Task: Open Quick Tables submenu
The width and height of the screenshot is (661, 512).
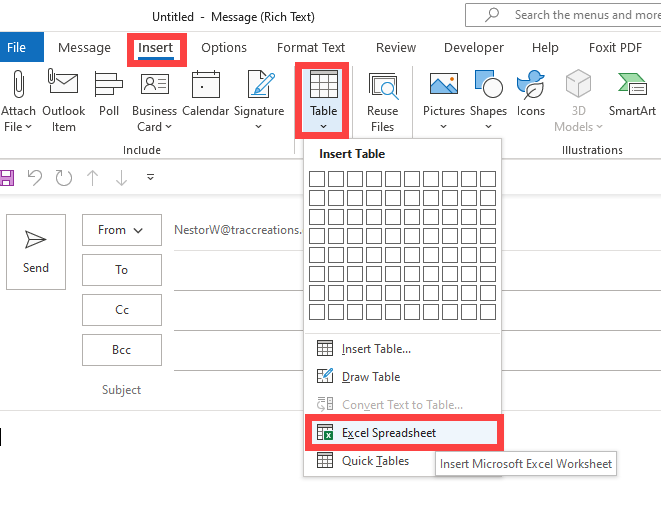Action: tap(370, 461)
